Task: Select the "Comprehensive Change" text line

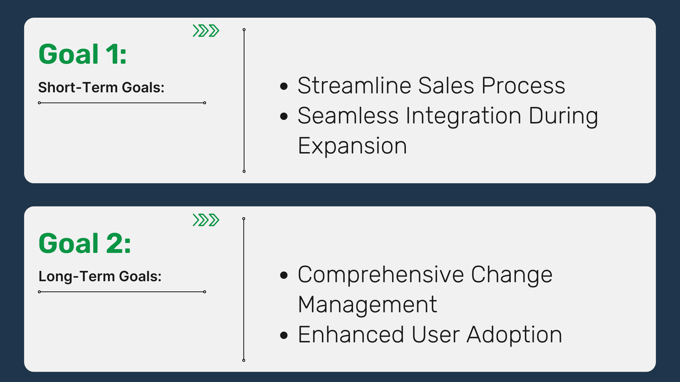Action: [425, 275]
